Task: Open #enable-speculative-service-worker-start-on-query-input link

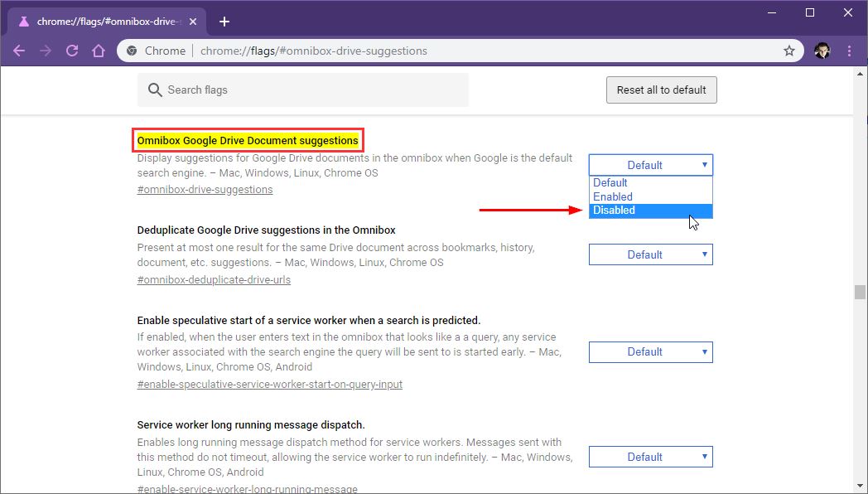Action: tap(269, 385)
